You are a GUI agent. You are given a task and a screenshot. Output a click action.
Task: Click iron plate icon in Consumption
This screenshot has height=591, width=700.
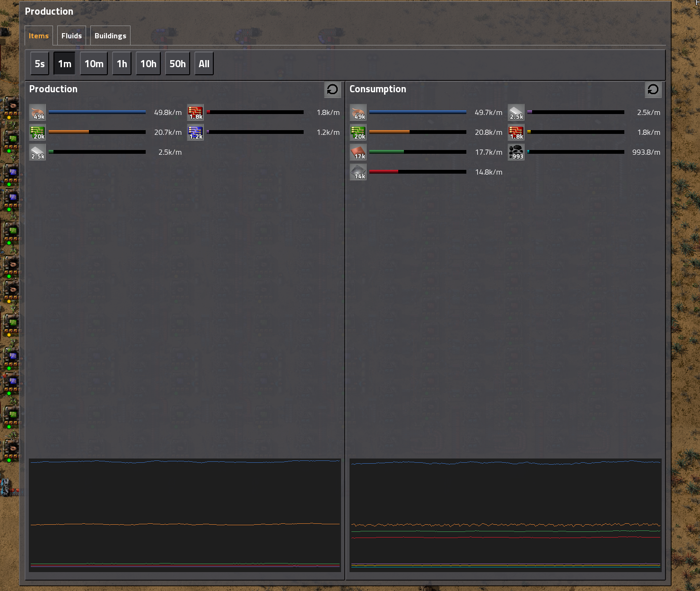(x=358, y=172)
